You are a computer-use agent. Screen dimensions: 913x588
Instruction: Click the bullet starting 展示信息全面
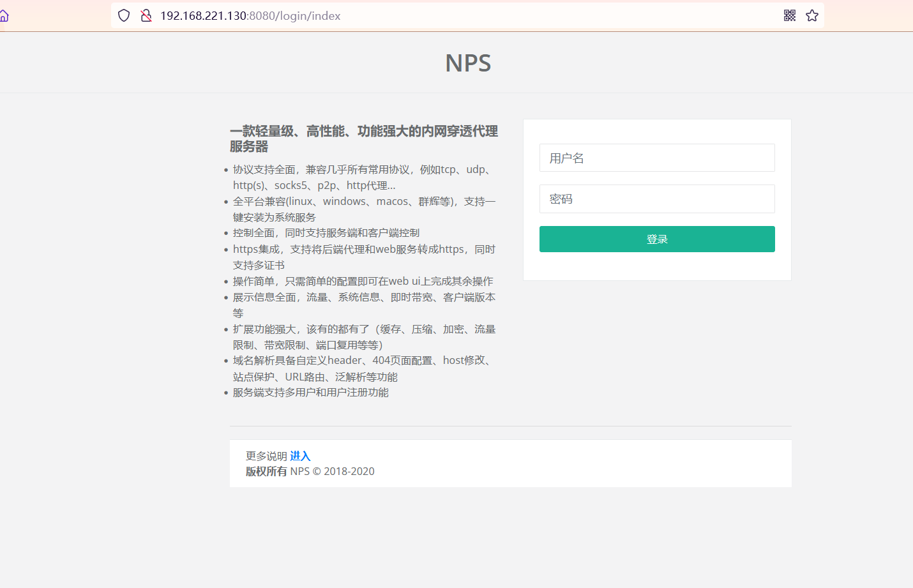pos(364,305)
